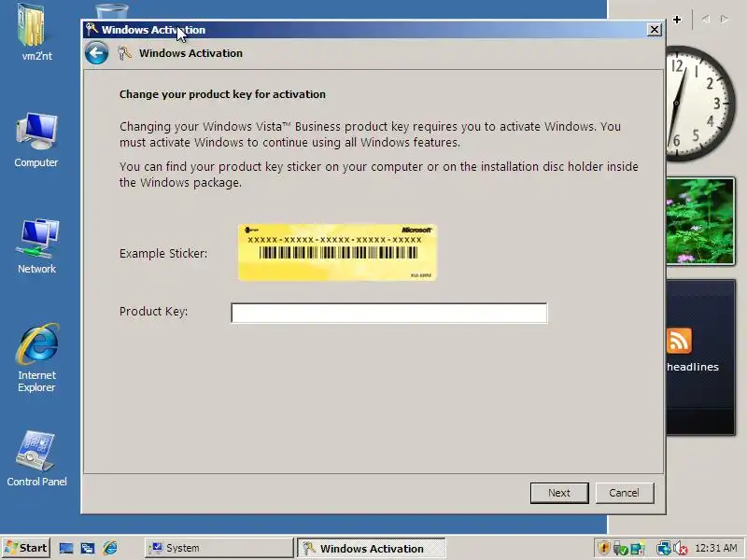Click into the Product Key field

[389, 313]
